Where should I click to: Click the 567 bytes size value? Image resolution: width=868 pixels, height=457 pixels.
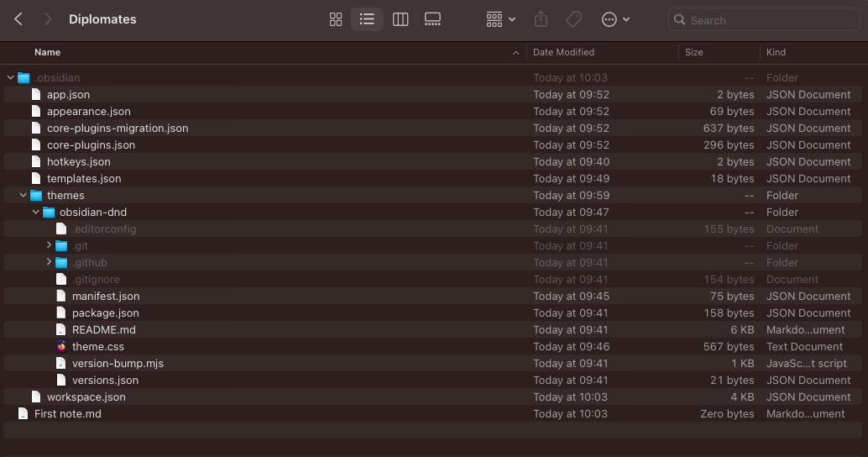tap(729, 346)
